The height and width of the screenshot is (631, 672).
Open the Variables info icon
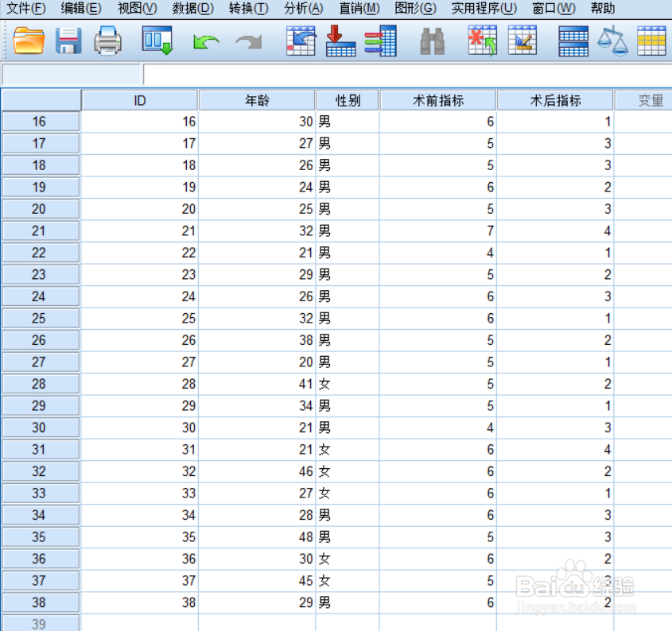(x=381, y=41)
